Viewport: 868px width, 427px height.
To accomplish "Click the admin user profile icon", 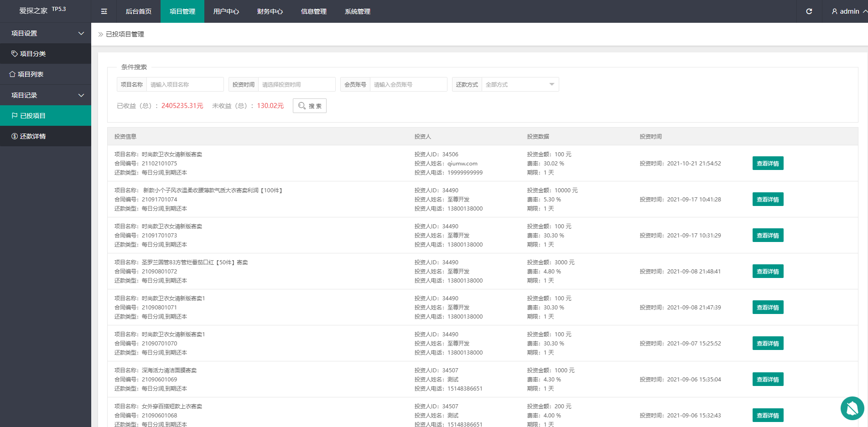I will point(834,11).
